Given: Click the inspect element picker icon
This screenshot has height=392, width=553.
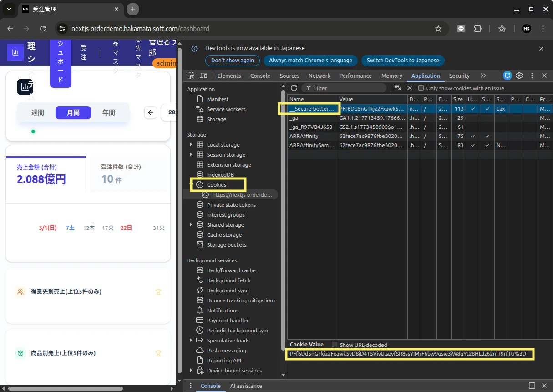Looking at the screenshot, I should click(x=191, y=76).
